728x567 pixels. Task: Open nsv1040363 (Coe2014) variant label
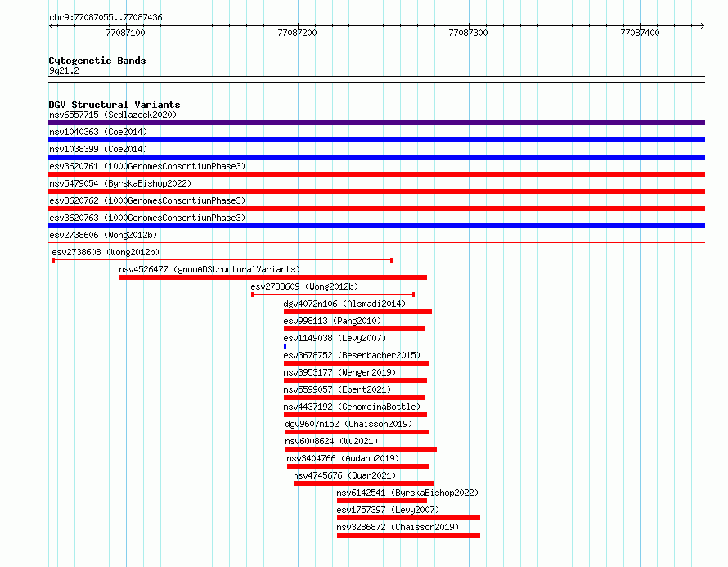click(98, 132)
